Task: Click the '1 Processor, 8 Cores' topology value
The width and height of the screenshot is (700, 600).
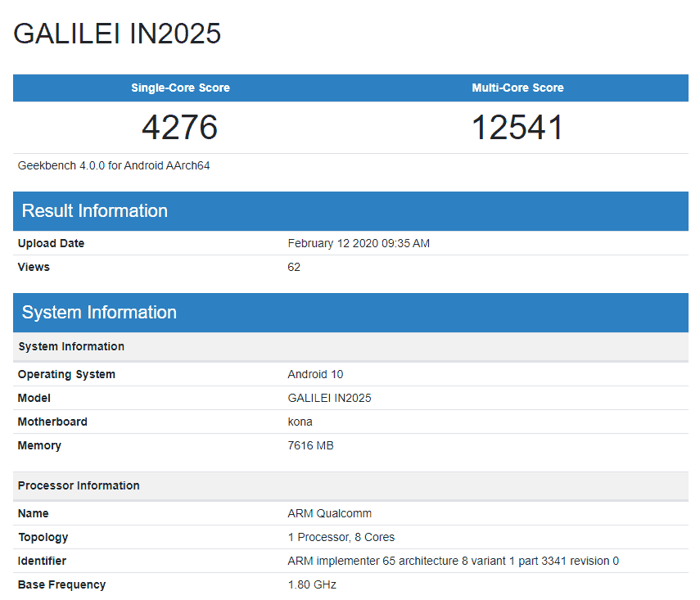Action: coord(341,537)
